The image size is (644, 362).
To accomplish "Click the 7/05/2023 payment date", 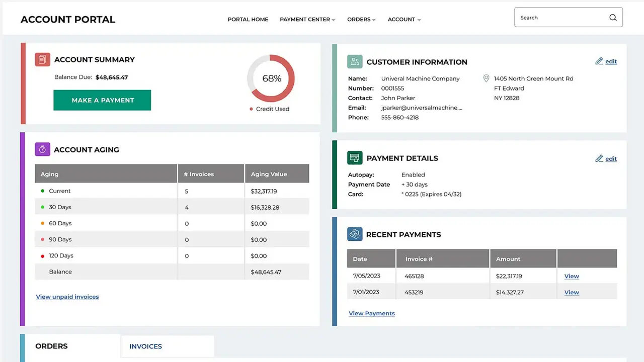I will [x=367, y=276].
